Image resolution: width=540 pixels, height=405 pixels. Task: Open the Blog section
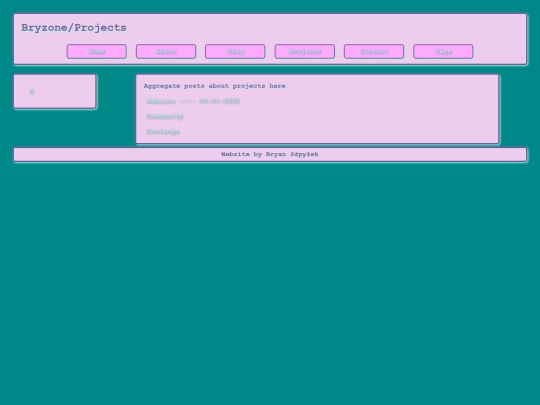tap(235, 51)
